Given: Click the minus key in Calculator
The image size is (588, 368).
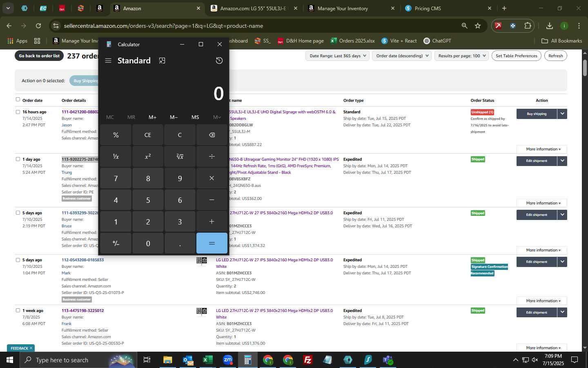Looking at the screenshot, I should (x=212, y=200).
